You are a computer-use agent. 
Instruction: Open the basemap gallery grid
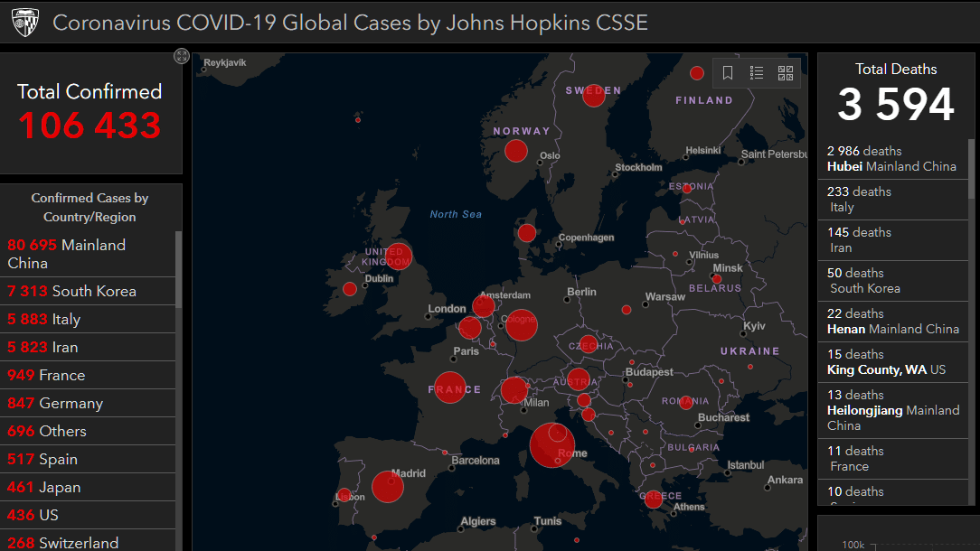click(785, 73)
